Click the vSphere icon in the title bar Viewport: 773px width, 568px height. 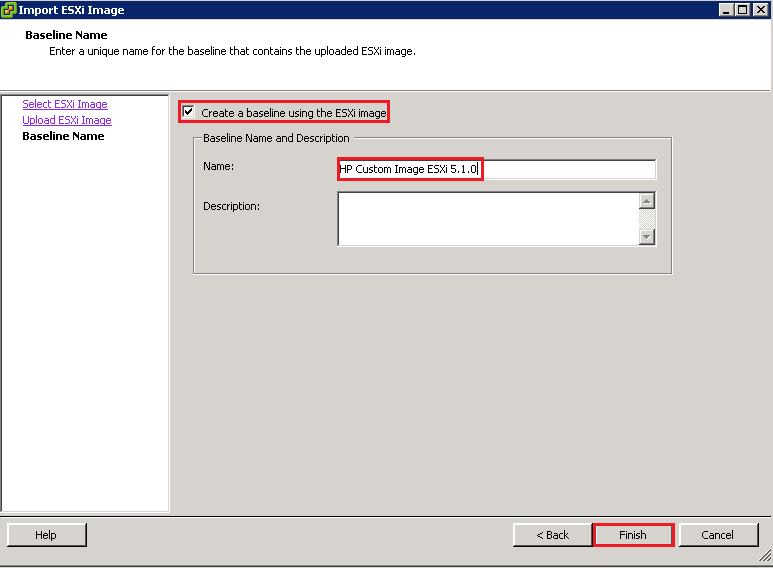point(9,10)
